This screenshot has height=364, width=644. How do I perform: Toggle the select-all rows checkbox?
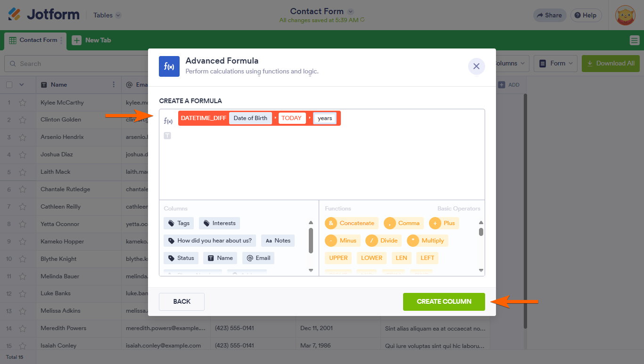[9, 85]
